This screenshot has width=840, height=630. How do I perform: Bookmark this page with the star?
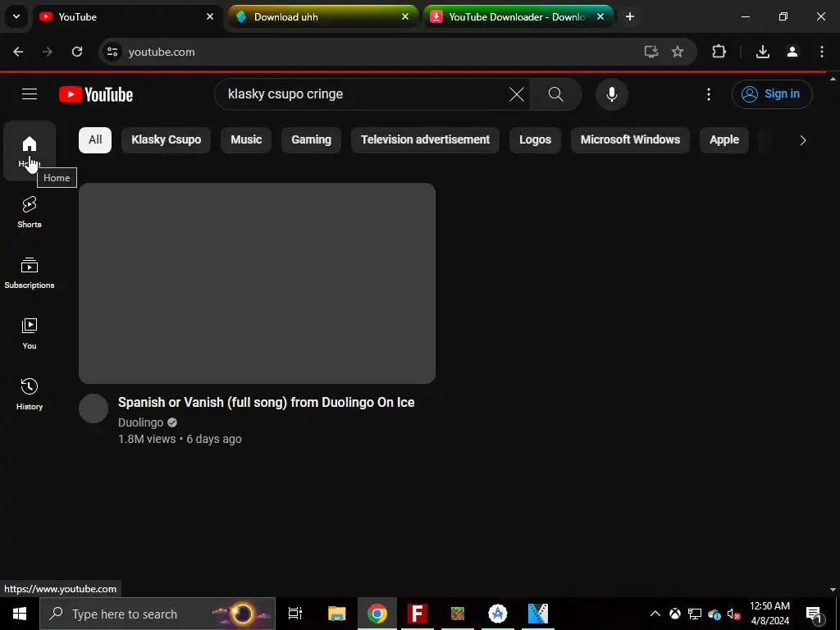(x=678, y=52)
